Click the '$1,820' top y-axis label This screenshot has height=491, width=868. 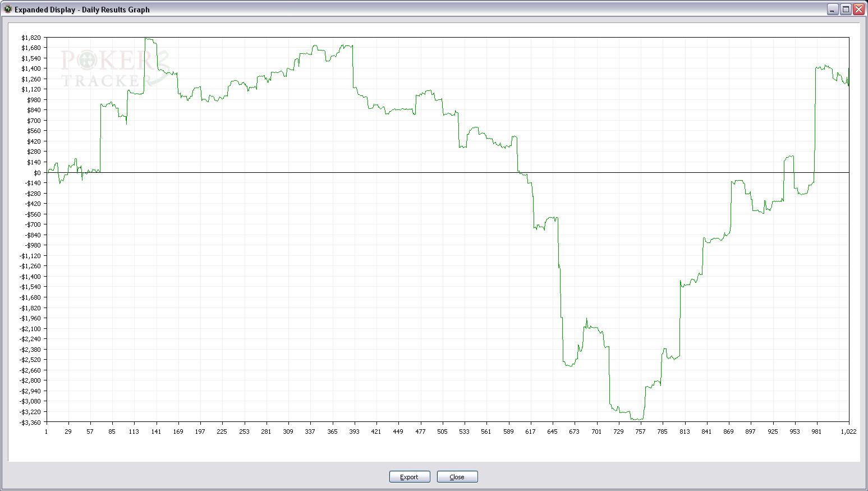31,38
